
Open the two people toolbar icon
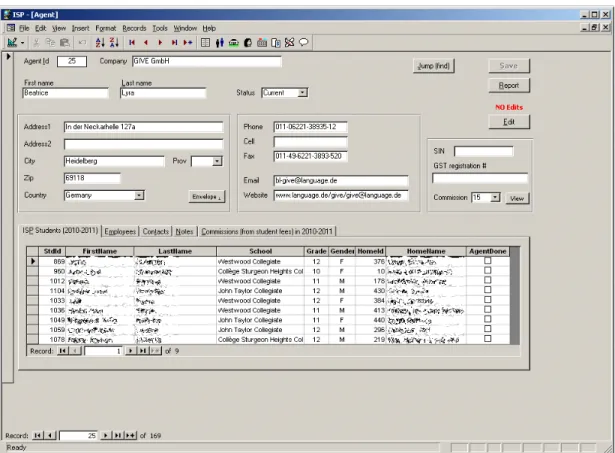click(220, 42)
